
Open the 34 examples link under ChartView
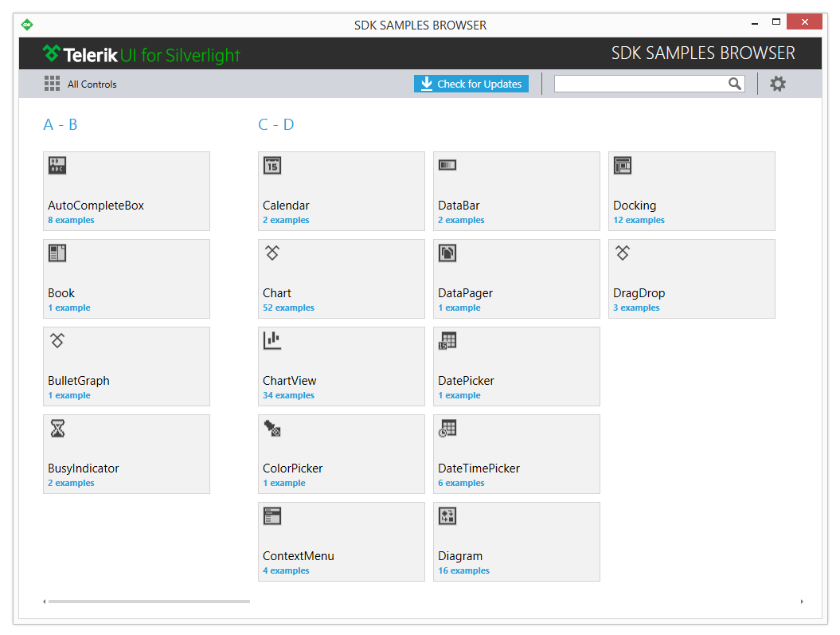[288, 395]
